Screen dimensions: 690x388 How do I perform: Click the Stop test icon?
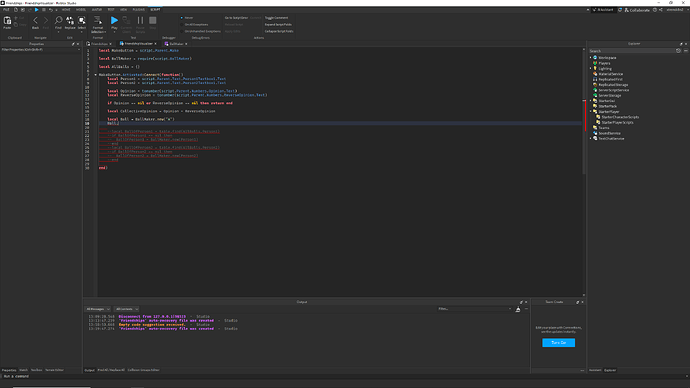point(153,20)
